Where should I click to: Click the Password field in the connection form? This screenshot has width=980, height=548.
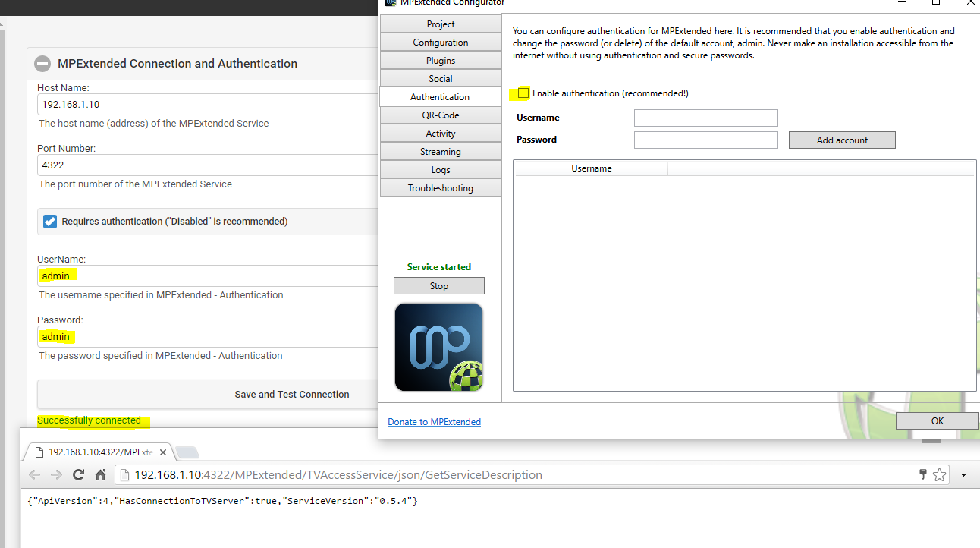click(x=208, y=336)
